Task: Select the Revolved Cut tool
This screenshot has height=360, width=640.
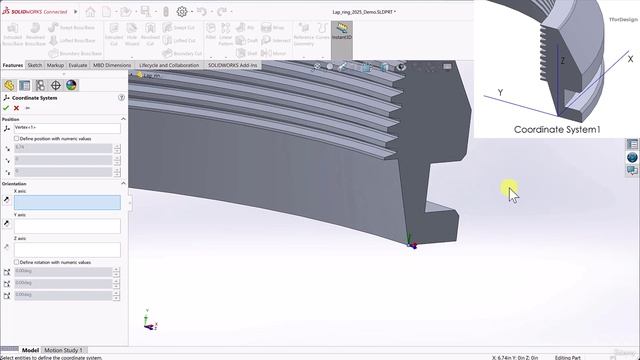Action: point(150,34)
